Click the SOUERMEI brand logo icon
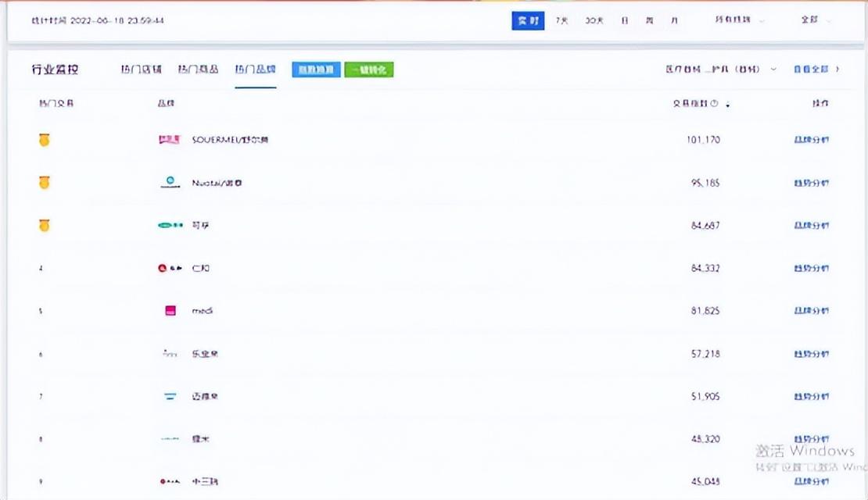868x500 pixels. (170, 140)
